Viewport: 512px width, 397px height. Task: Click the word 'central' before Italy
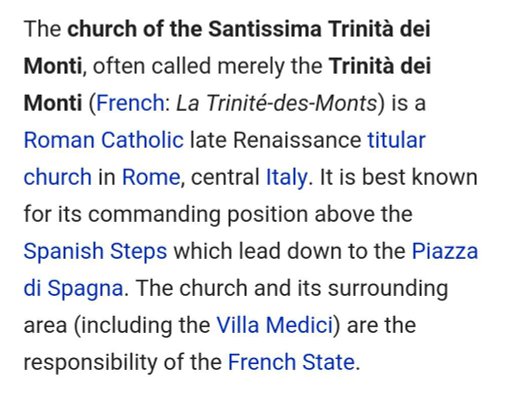(225, 177)
